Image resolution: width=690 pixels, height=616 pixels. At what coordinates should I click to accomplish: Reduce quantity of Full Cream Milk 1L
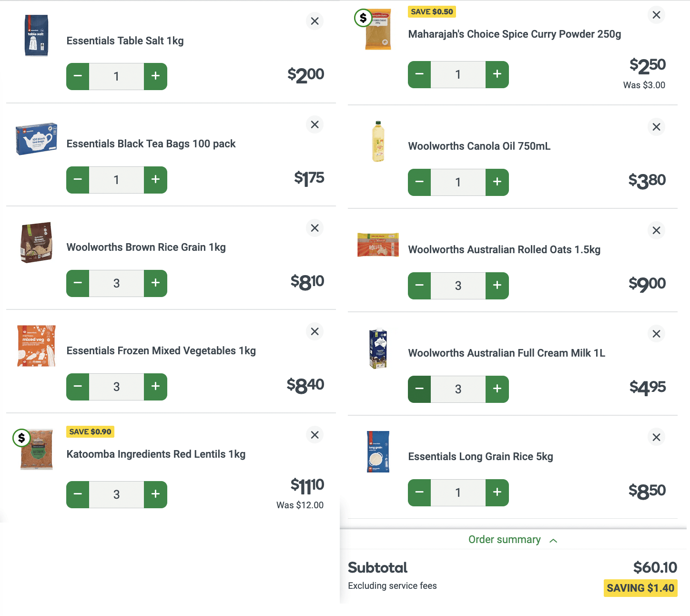(x=419, y=389)
